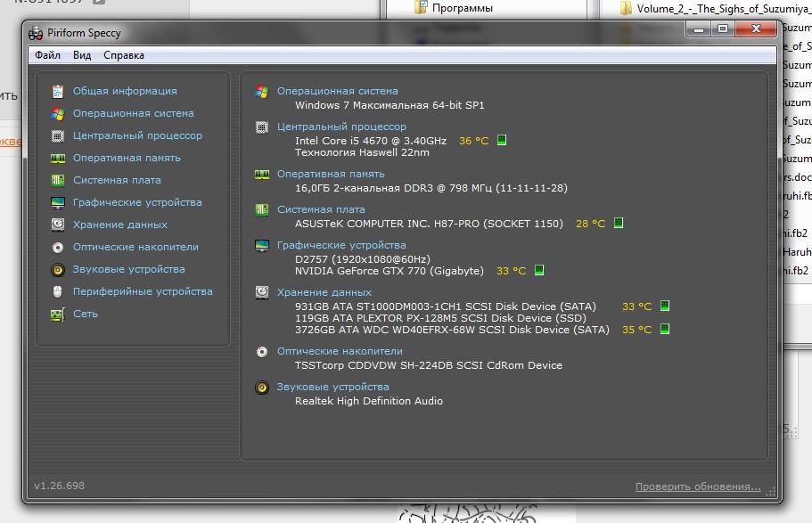812x523 pixels.
Task: Click the speaker audio icon in sidebar
Action: (57, 269)
